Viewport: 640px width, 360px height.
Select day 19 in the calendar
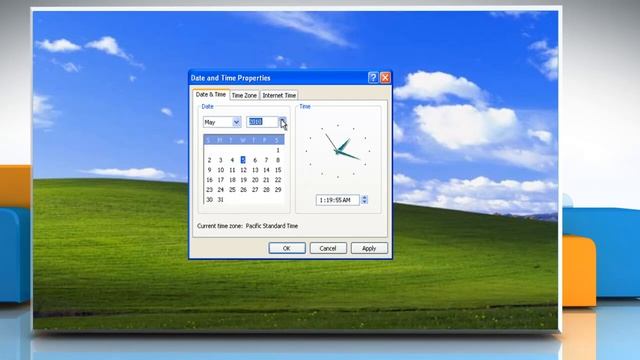pyautogui.click(x=244, y=180)
